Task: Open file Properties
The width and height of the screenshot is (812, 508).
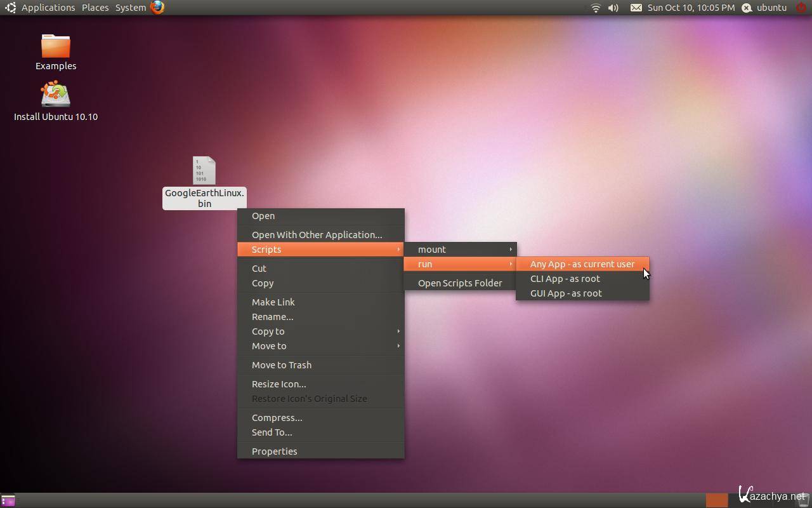Action: click(321, 451)
